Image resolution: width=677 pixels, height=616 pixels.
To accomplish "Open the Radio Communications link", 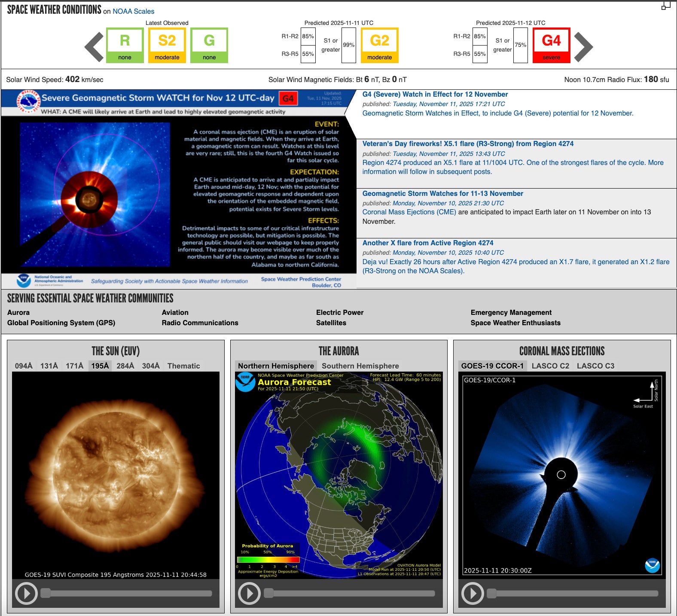I will click(x=200, y=323).
